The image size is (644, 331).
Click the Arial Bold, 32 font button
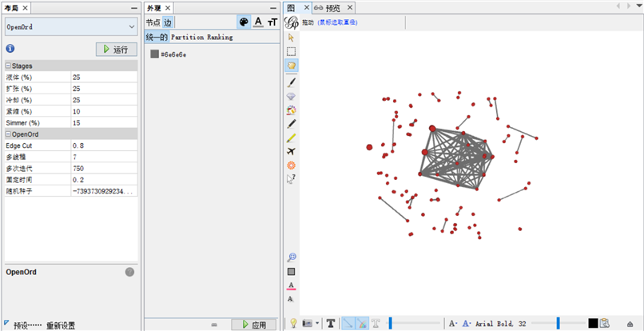coord(501,324)
